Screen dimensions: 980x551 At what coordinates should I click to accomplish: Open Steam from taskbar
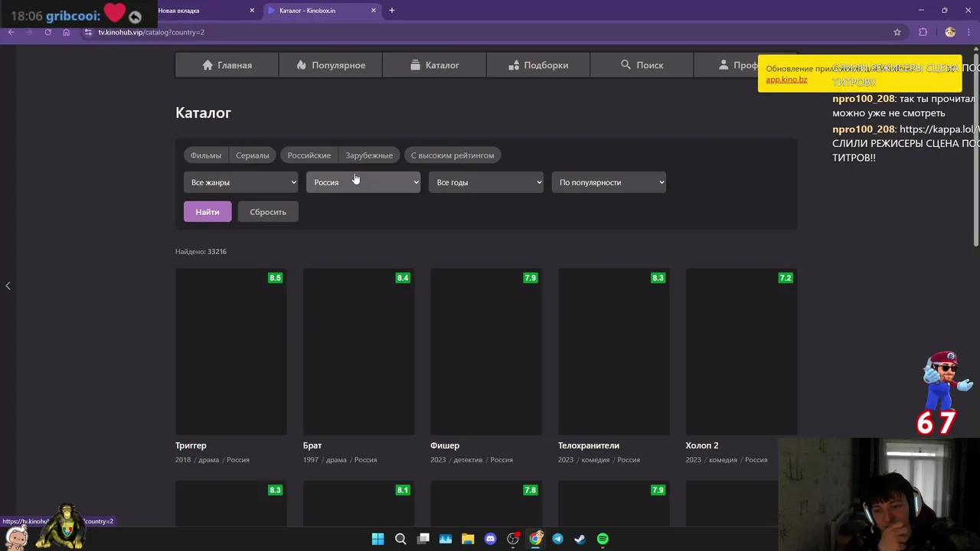click(x=580, y=539)
